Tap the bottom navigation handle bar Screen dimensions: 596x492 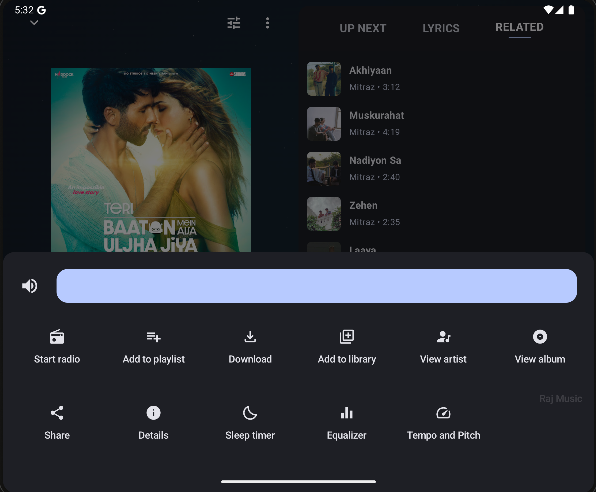point(298,481)
